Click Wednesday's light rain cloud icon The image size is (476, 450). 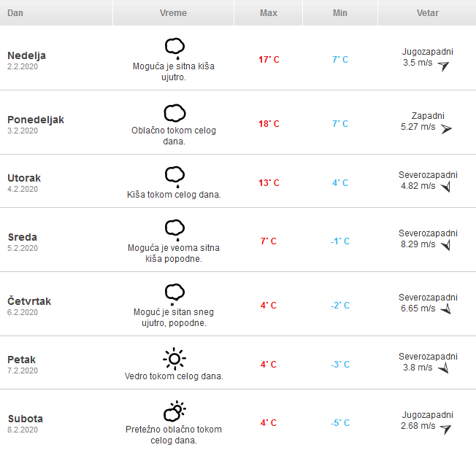coord(174,229)
